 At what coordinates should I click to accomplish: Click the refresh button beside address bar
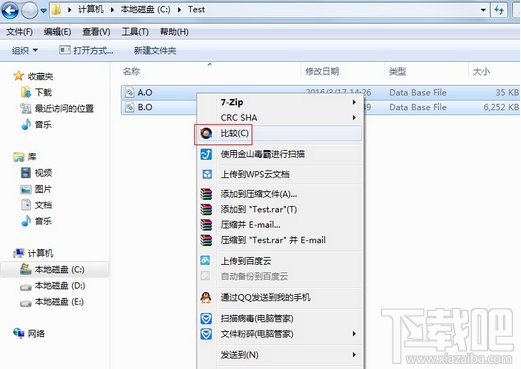(499, 10)
